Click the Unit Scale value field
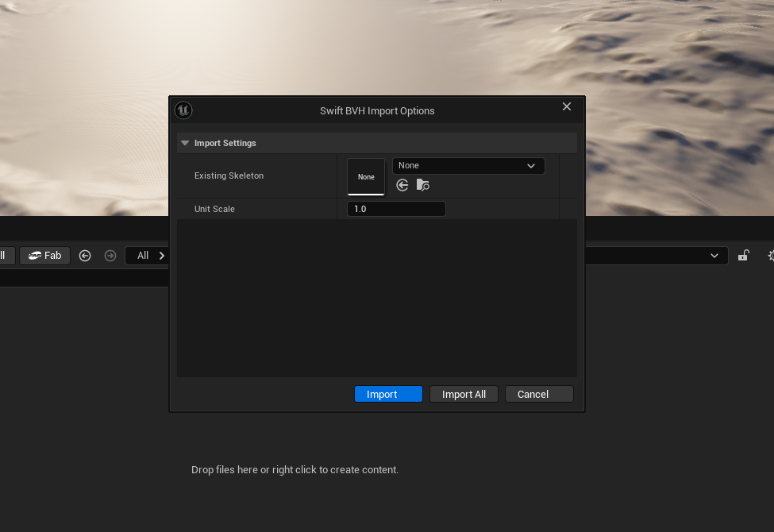 (x=396, y=208)
